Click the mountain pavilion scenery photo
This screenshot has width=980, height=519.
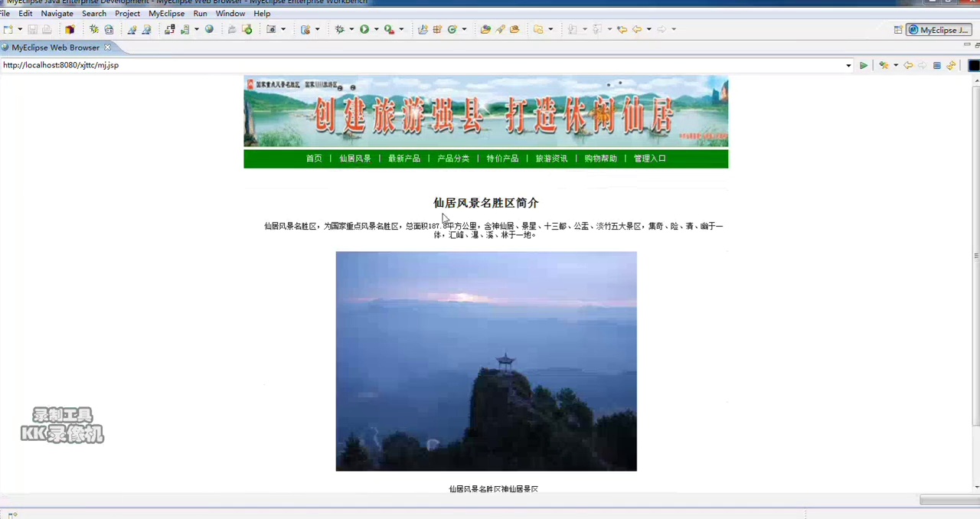486,361
